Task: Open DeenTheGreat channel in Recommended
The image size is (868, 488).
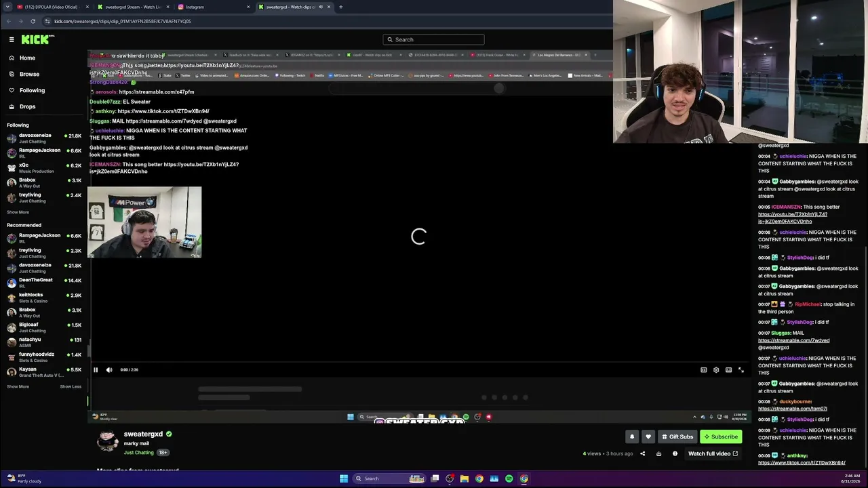Action: 44,282
